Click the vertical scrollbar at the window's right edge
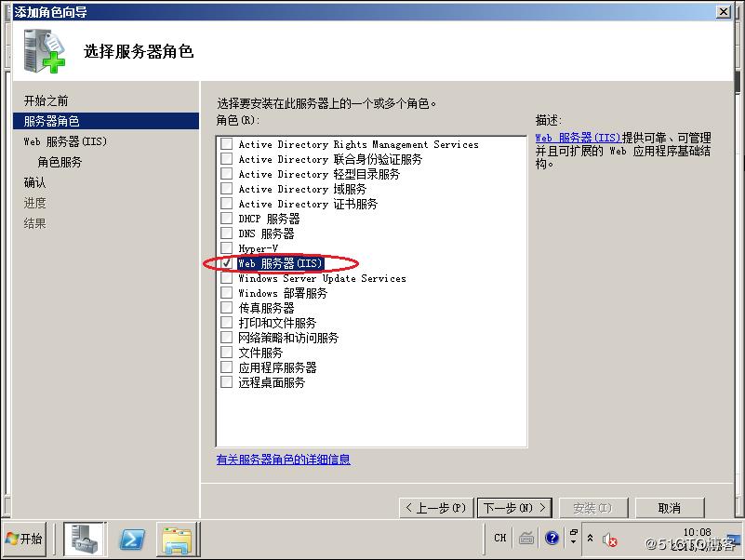Viewport: 745px width, 560px height. (x=737, y=286)
